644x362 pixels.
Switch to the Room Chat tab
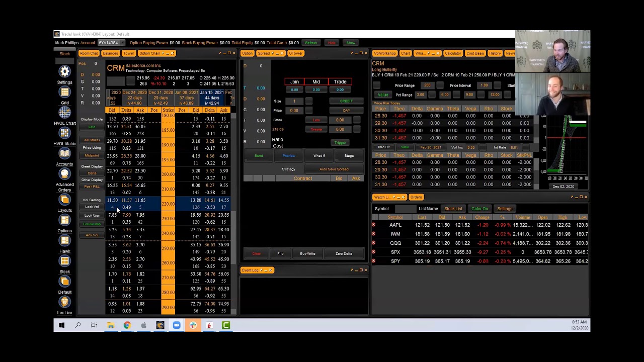[x=89, y=53]
